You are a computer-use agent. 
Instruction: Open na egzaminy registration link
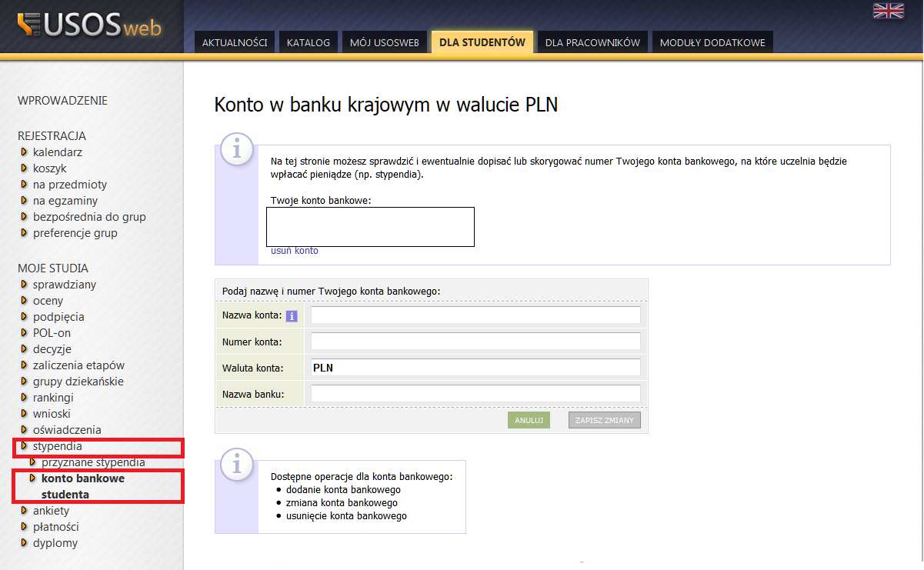66,201
